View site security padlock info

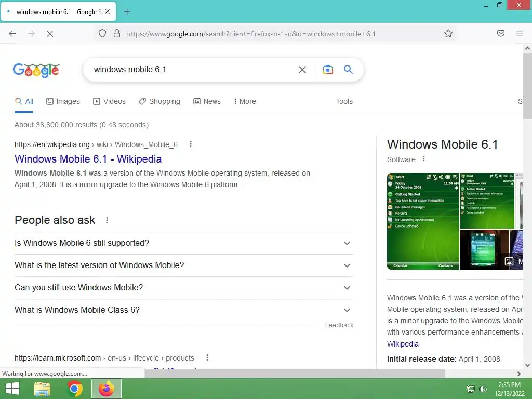pyautogui.click(x=117, y=34)
